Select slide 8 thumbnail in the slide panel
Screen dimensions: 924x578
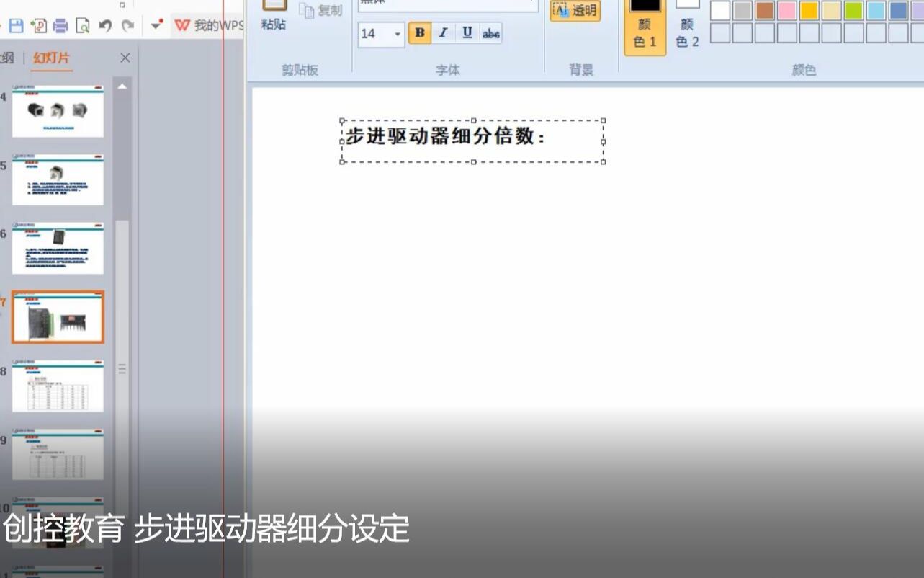pos(58,386)
